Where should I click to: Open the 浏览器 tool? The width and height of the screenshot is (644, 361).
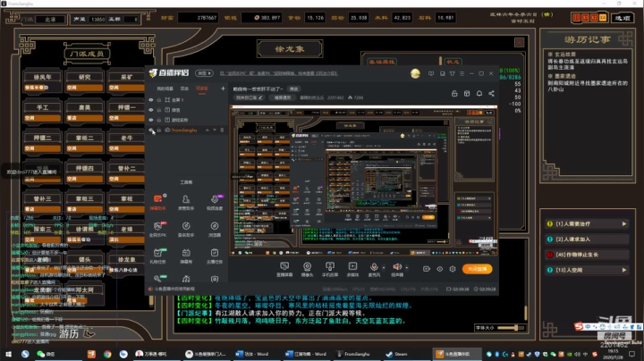click(x=215, y=230)
